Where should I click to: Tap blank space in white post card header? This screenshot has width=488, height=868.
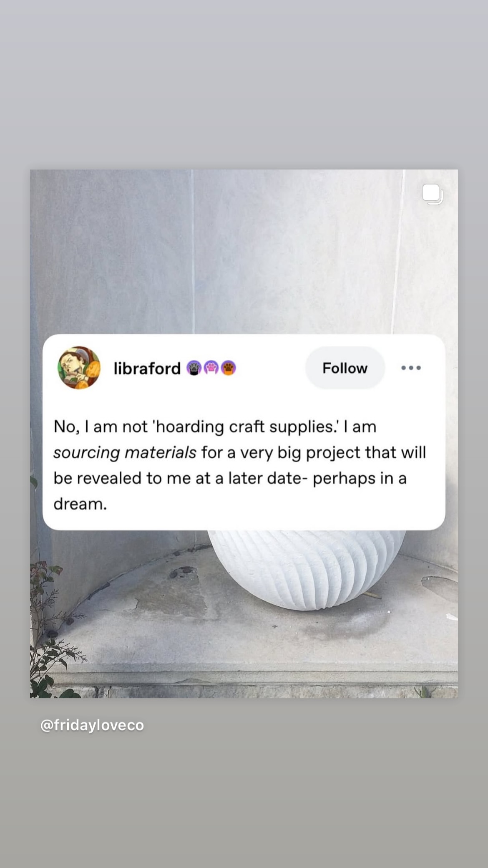click(270, 368)
